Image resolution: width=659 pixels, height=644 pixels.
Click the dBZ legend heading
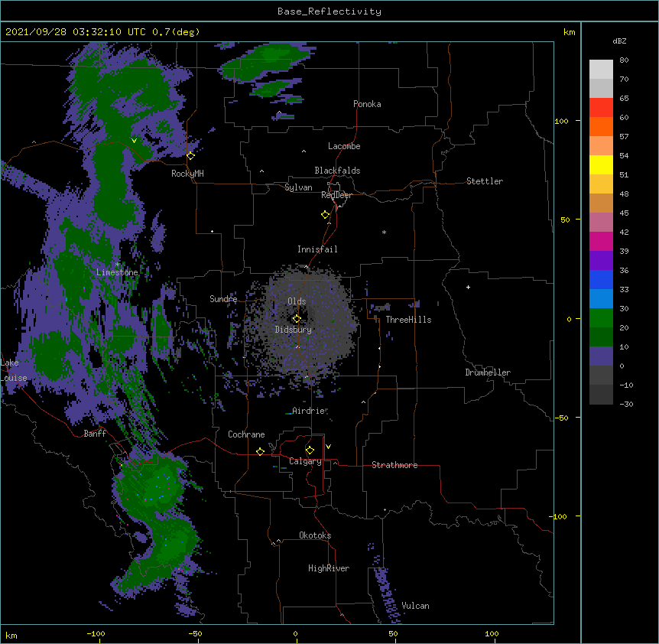point(619,41)
